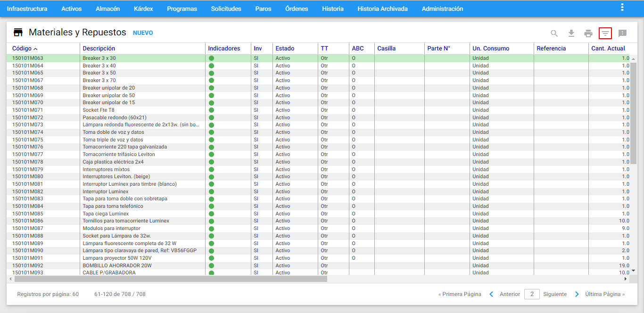Open the three-dot options menu

622,7
